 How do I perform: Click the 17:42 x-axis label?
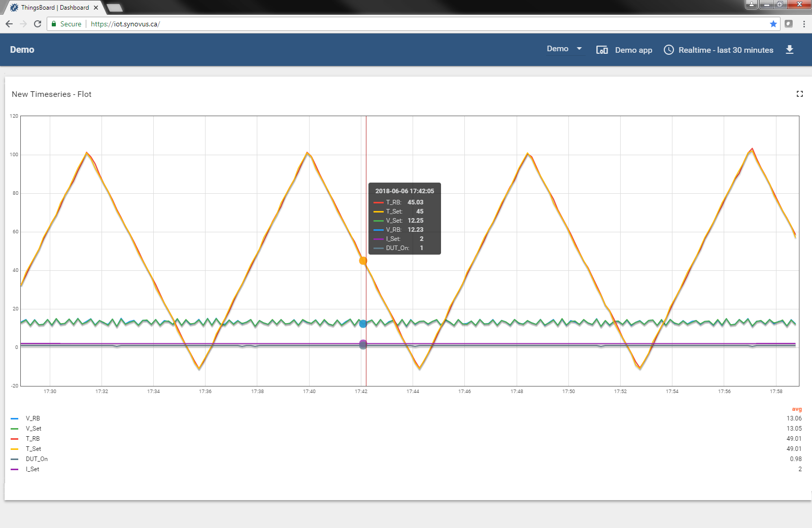[361, 392]
